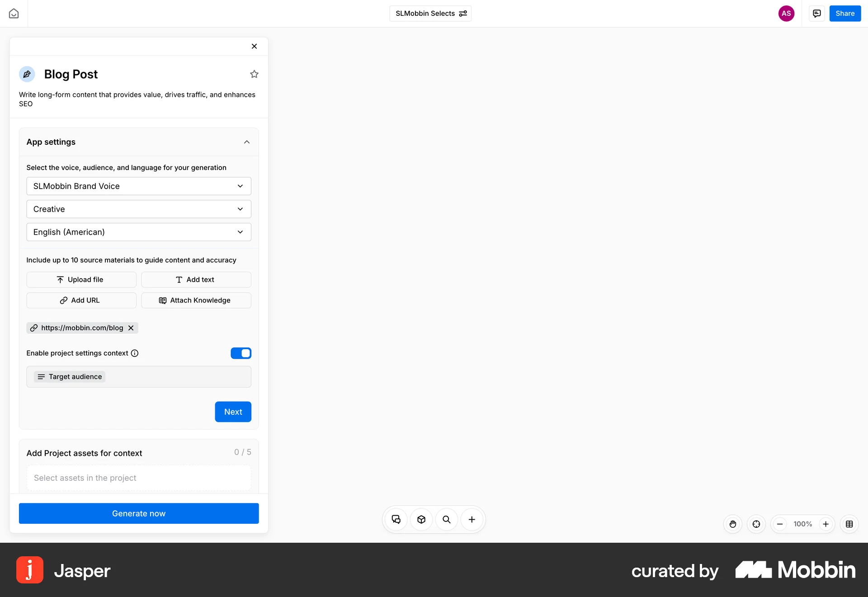Viewport: 868px width, 597px height.
Task: Select the search tool near the canvas
Action: [x=446, y=519]
